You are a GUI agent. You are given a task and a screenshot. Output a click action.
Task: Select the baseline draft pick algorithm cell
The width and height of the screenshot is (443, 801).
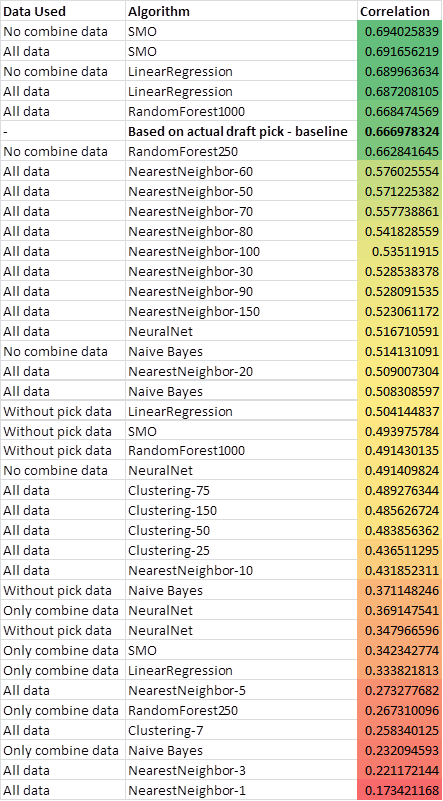[x=241, y=131]
